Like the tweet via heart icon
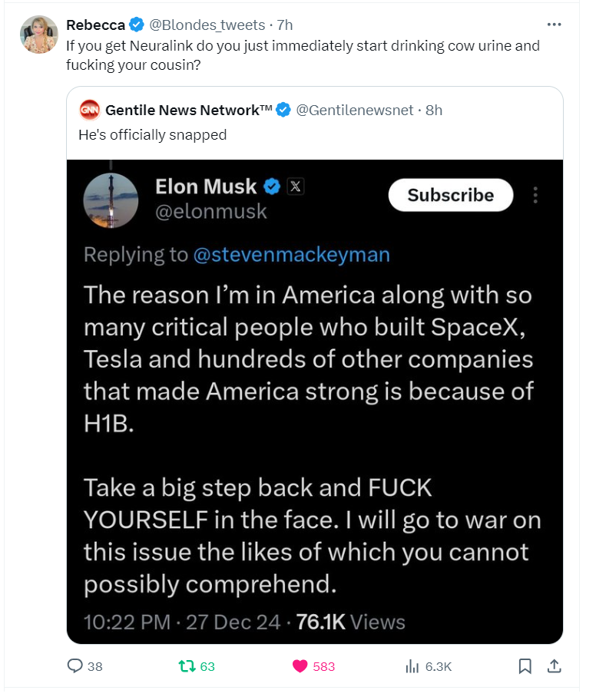 (300, 666)
